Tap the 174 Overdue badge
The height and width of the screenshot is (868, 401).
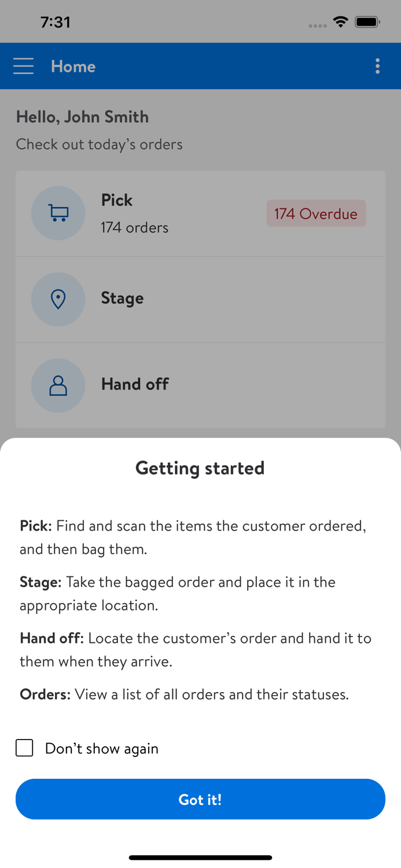[x=316, y=213]
